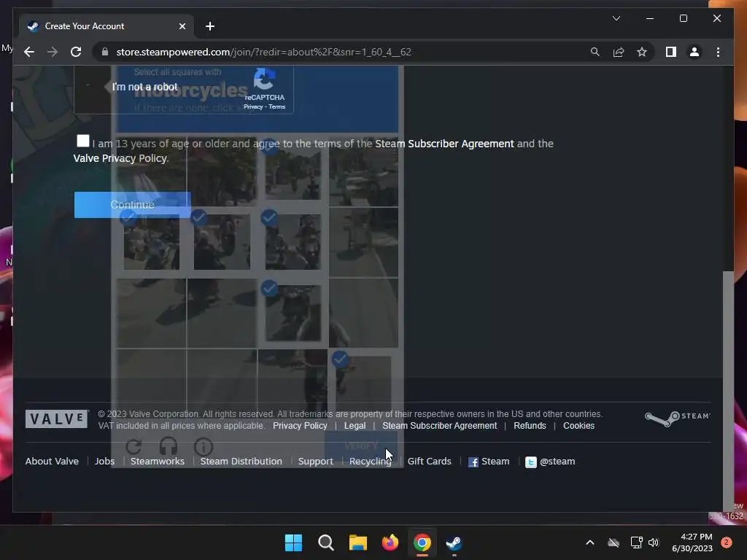Switch to audio captcha with headphones icon
This screenshot has height=560, width=747.
coord(169,447)
